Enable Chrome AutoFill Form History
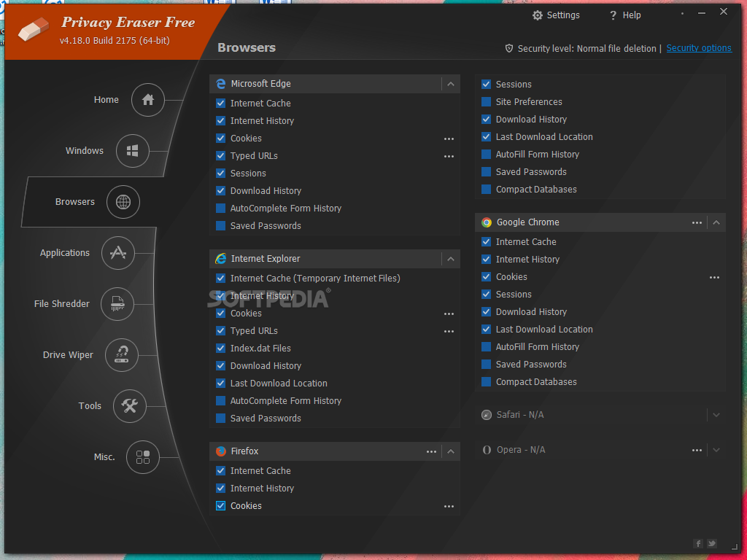The width and height of the screenshot is (747, 560). pyautogui.click(x=487, y=346)
